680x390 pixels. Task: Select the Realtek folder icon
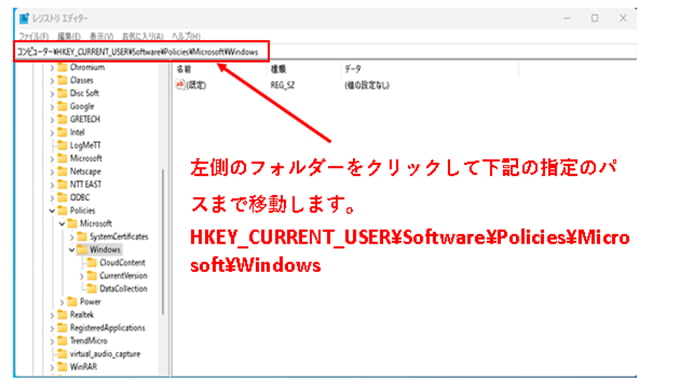pyautogui.click(x=63, y=315)
